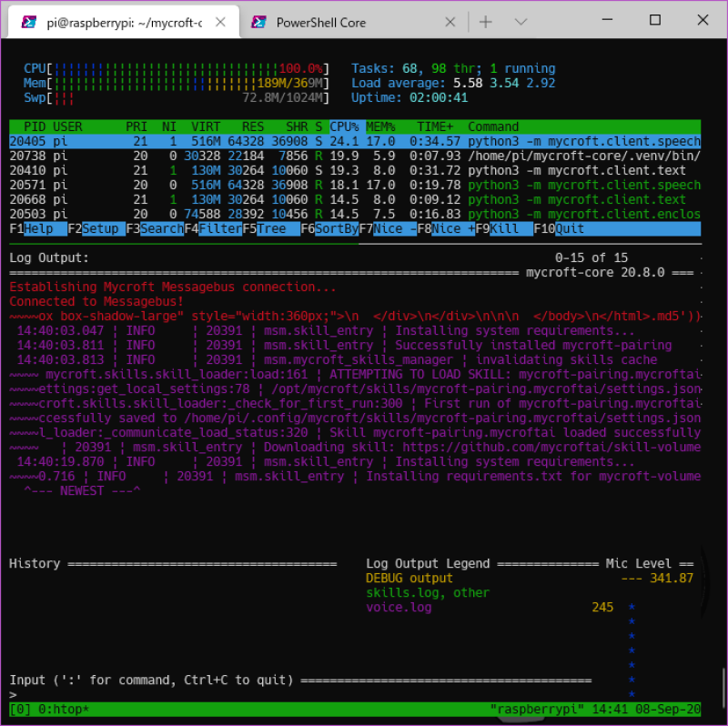The height and width of the screenshot is (726, 728).
Task: Sort by the TIME+ column header
Action: coord(435,126)
